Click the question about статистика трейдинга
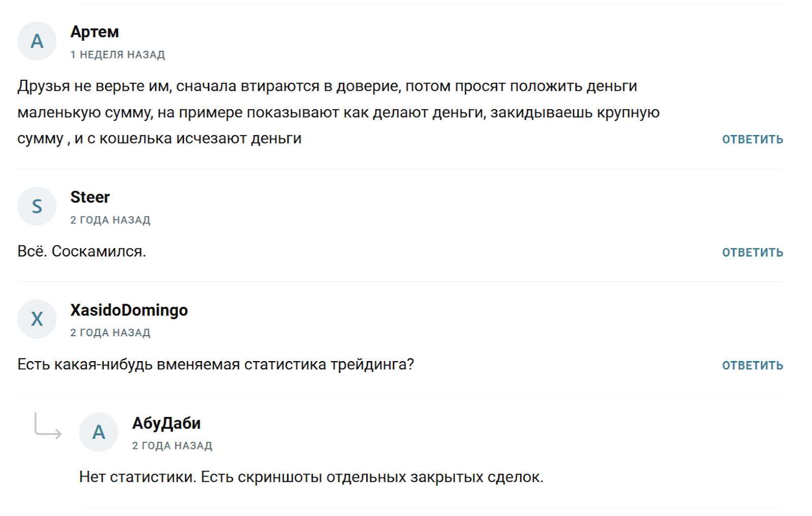Screen dimensions: 812x516 pos(216,365)
